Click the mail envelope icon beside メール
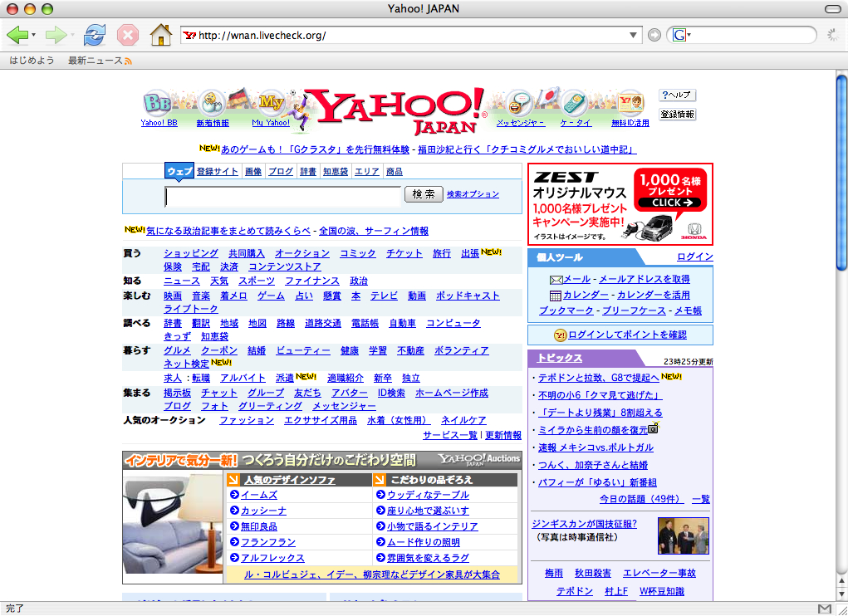Image resolution: width=848 pixels, height=616 pixels. click(x=556, y=280)
